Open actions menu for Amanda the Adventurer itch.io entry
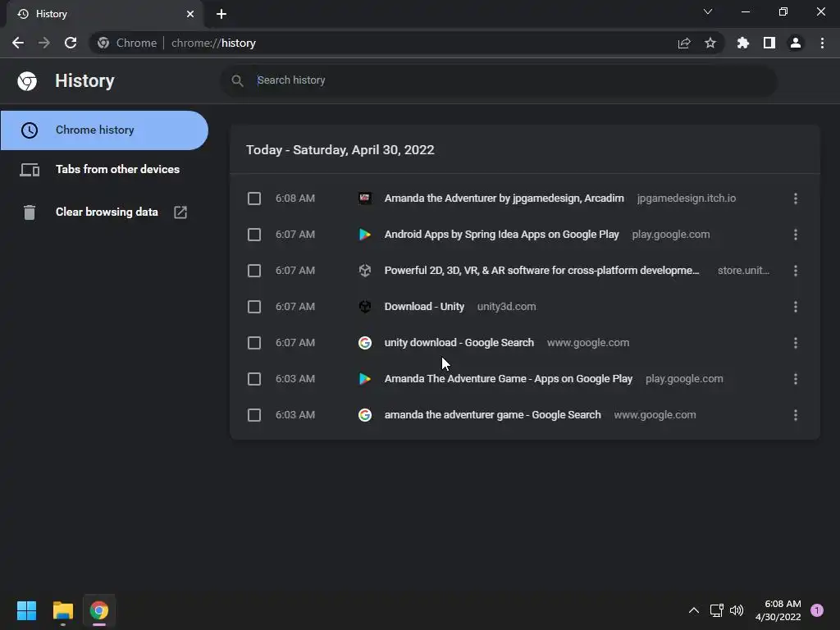The width and height of the screenshot is (840, 630). coord(796,199)
